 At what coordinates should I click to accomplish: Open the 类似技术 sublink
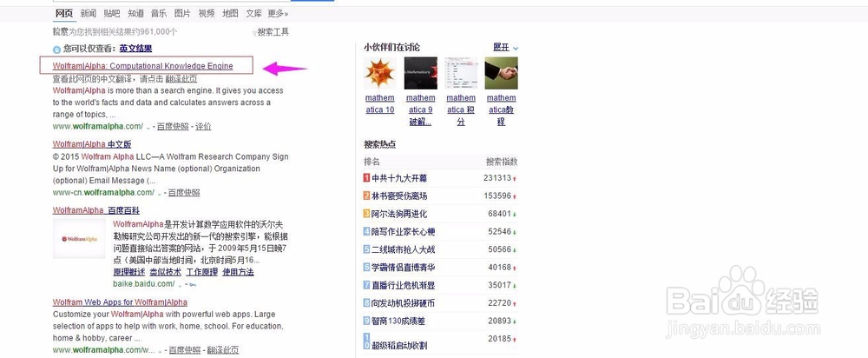(165, 272)
